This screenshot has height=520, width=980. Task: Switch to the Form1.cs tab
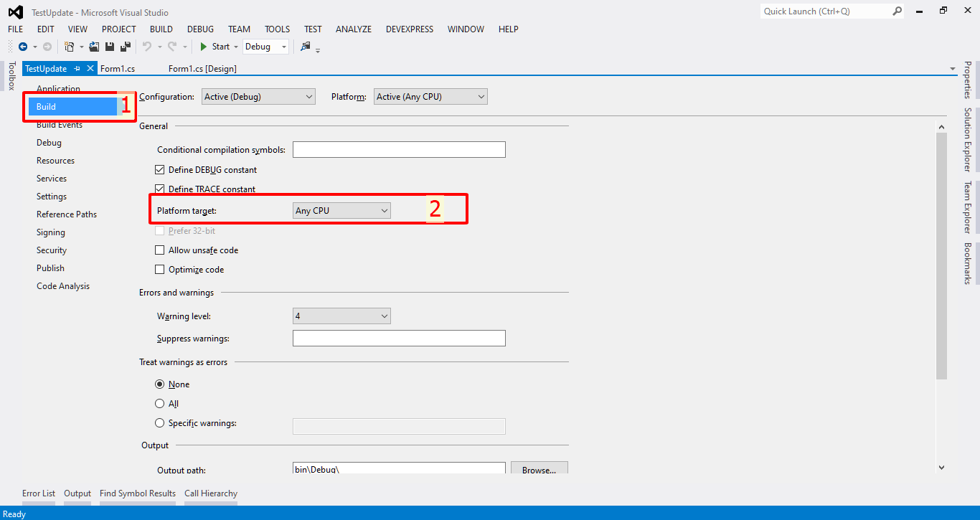click(x=118, y=69)
